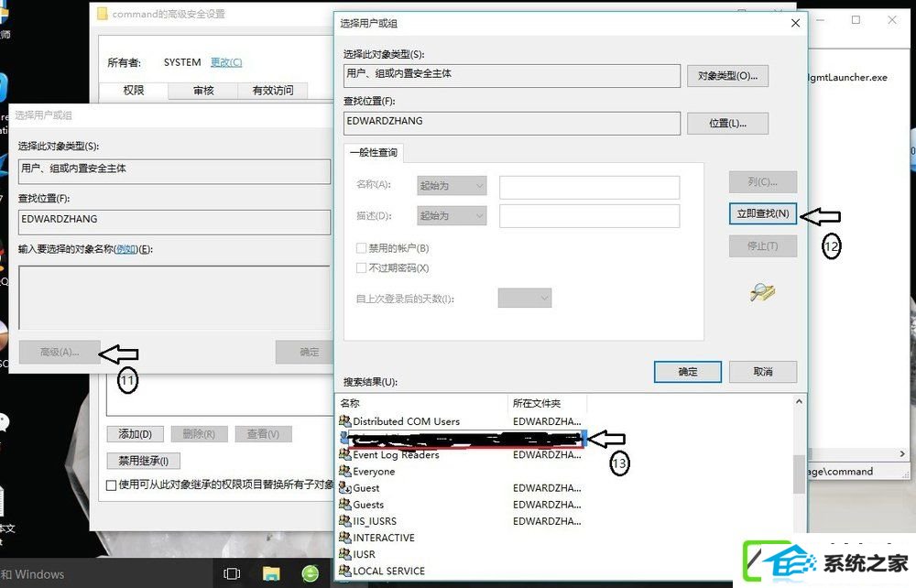The width and height of the screenshot is (916, 588).
Task: Open days since last logon dropdown
Action: click(525, 298)
